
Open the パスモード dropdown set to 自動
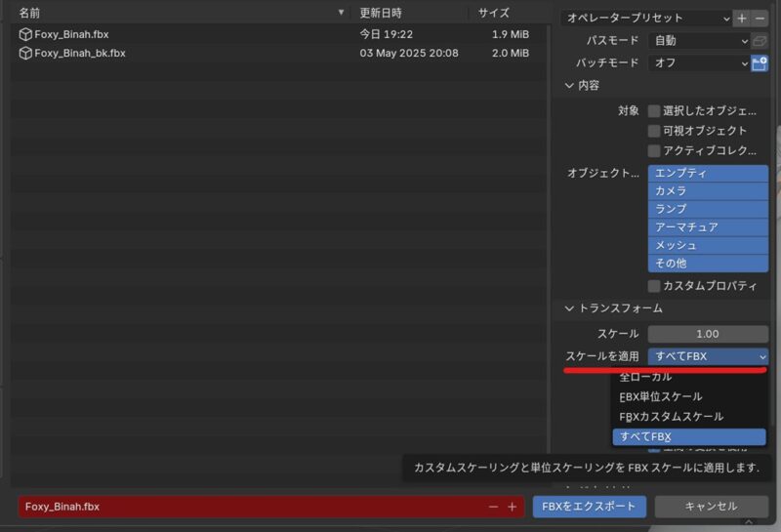(698, 41)
